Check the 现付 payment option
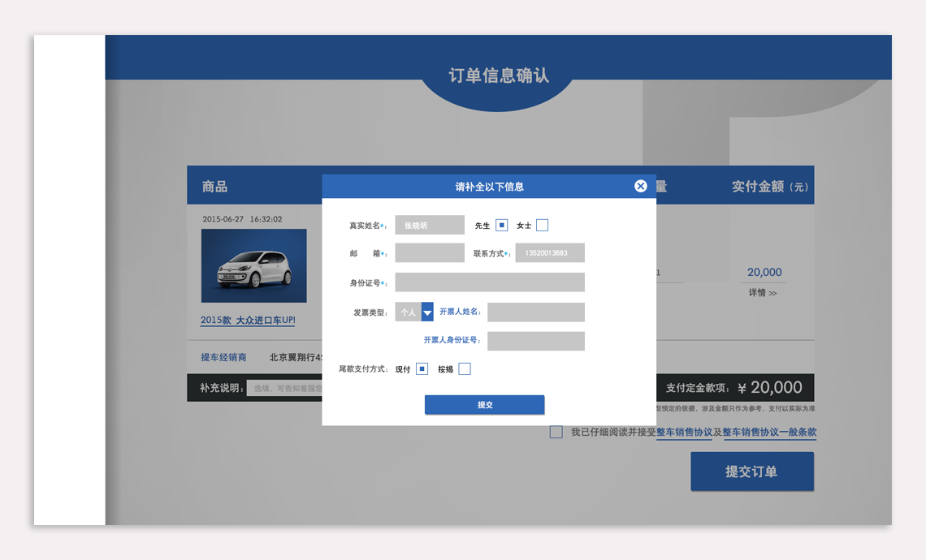Viewport: 926px width, 560px height. coord(422,369)
